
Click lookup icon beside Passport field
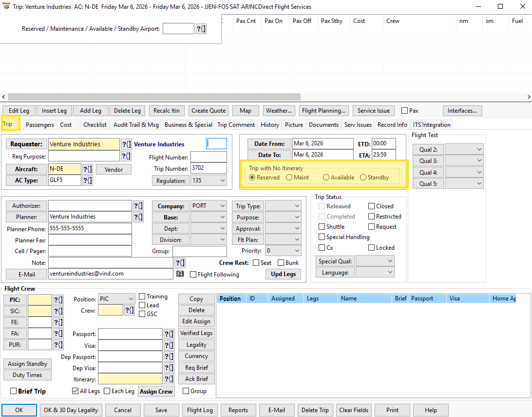pos(169,334)
